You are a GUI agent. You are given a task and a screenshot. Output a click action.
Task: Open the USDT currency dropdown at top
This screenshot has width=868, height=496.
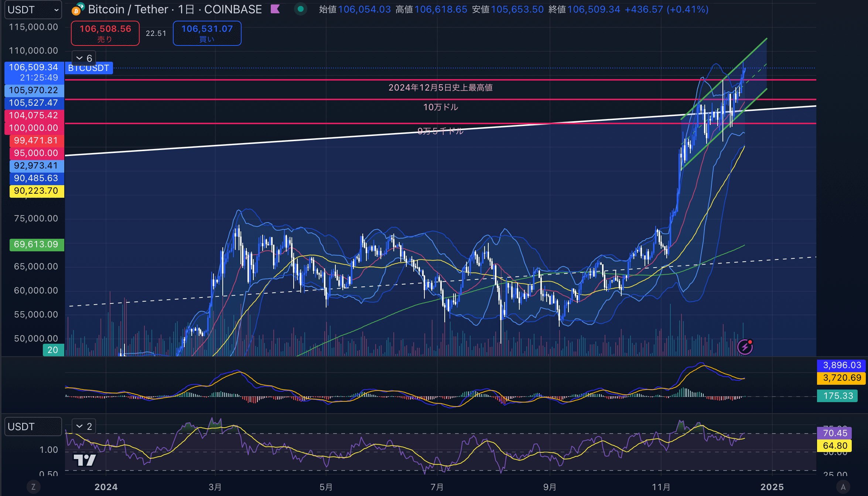(33, 10)
